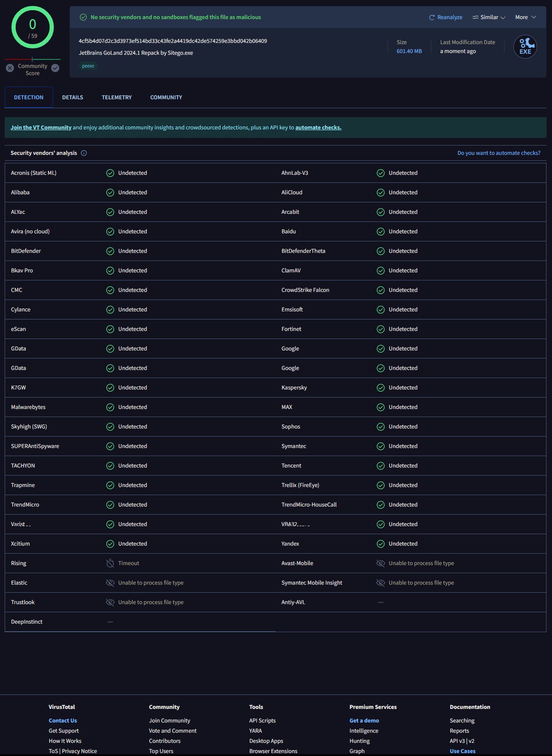Viewport: 552px width, 756px height.
Task: Click the Avast-Mobile crossed-eye icon
Action: pyautogui.click(x=381, y=563)
